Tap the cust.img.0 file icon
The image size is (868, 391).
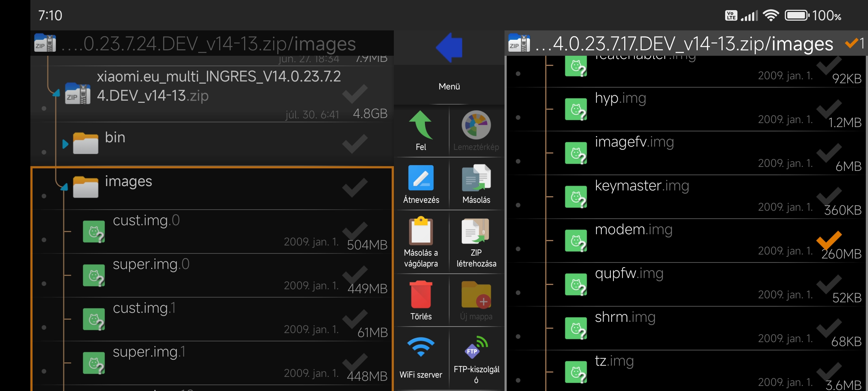(x=94, y=232)
